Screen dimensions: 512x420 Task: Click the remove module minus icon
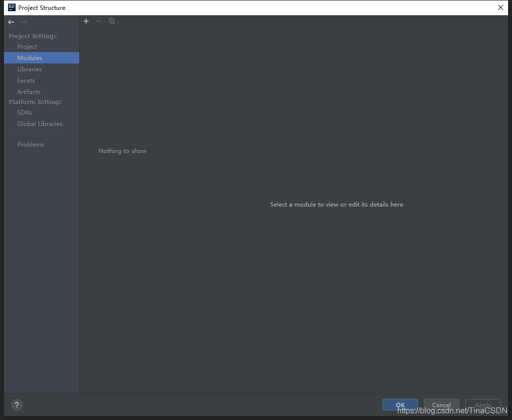[x=99, y=21]
